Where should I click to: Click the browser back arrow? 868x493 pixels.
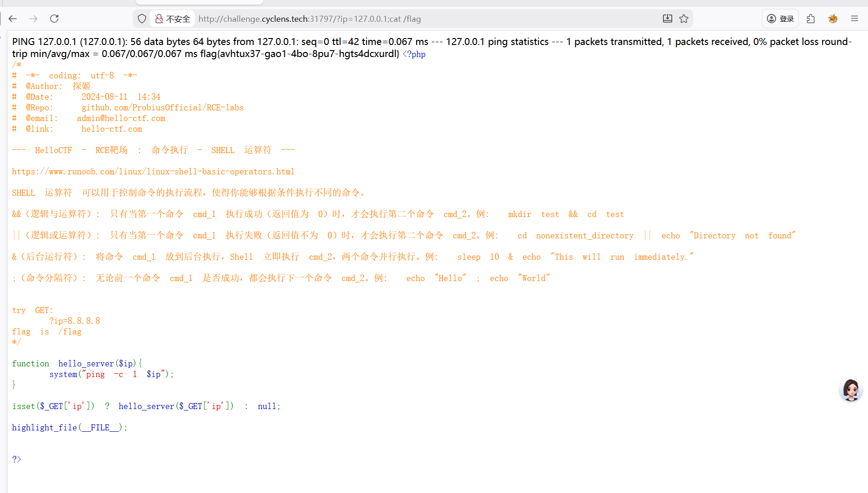13,19
